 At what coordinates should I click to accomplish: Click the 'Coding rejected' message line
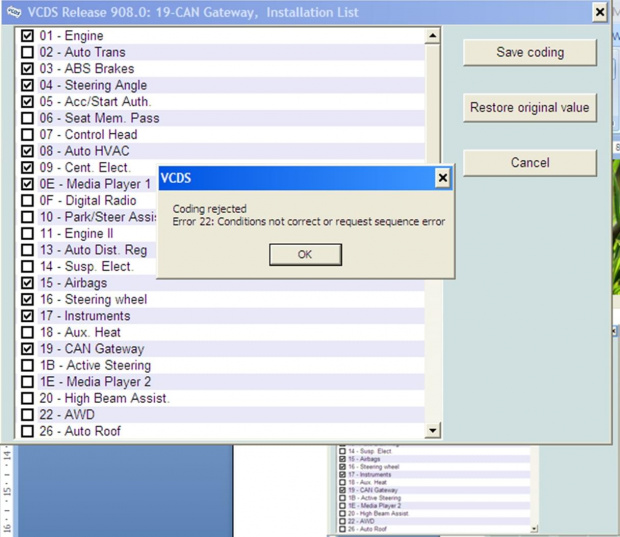pyautogui.click(x=210, y=209)
